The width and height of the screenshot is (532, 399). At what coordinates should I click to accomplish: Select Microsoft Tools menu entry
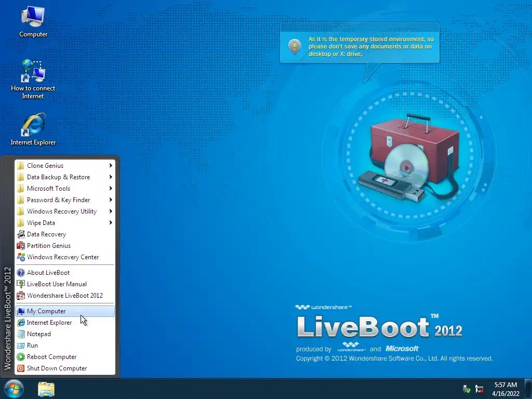click(x=65, y=189)
